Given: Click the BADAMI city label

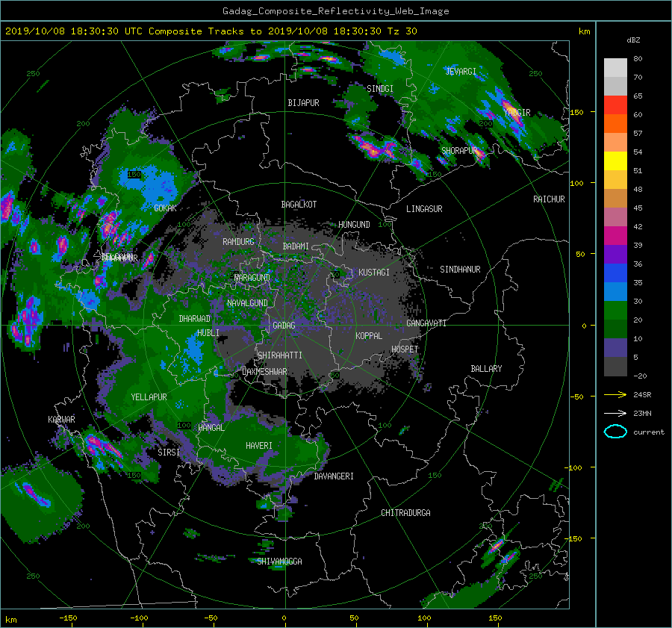Looking at the screenshot, I should (296, 246).
